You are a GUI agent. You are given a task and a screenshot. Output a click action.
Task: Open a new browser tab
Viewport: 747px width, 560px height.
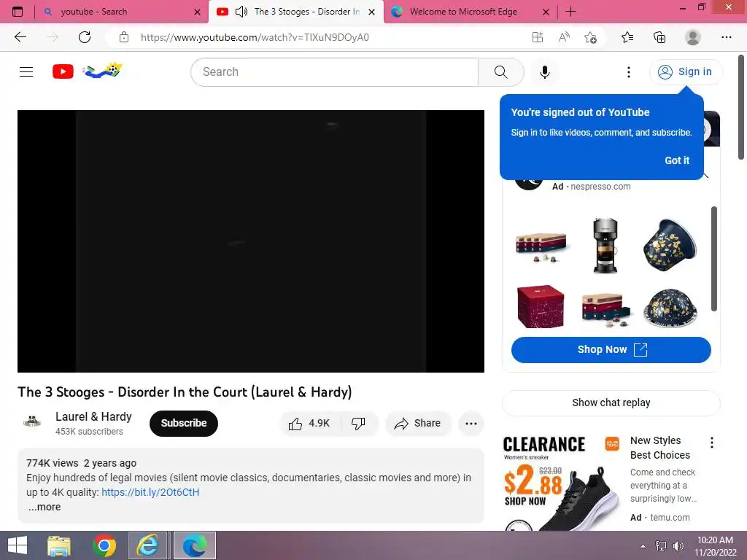click(x=570, y=12)
